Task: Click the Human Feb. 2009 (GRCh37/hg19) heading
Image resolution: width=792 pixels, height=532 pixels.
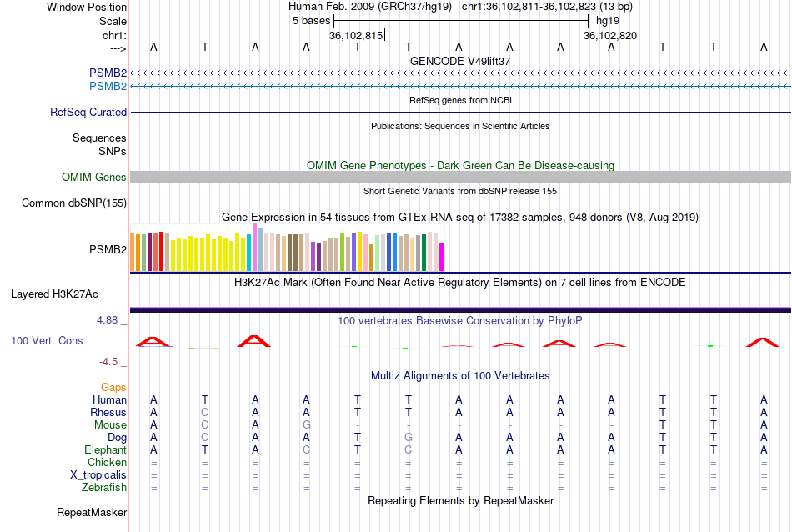Action: tap(372, 7)
